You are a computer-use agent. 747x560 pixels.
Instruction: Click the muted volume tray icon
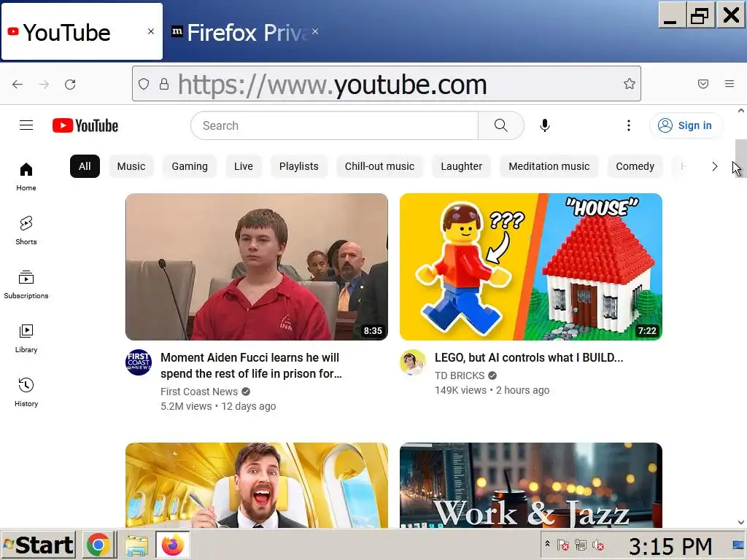[597, 545]
